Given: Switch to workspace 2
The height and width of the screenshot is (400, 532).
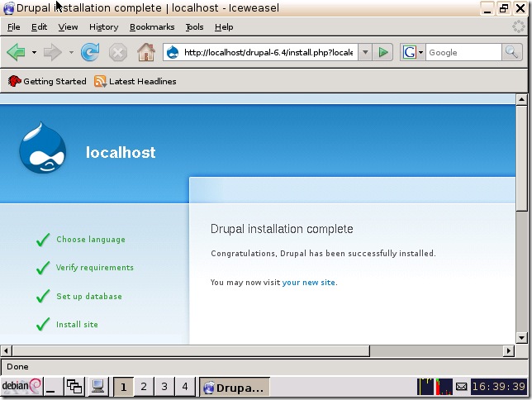Looking at the screenshot, I should [144, 387].
